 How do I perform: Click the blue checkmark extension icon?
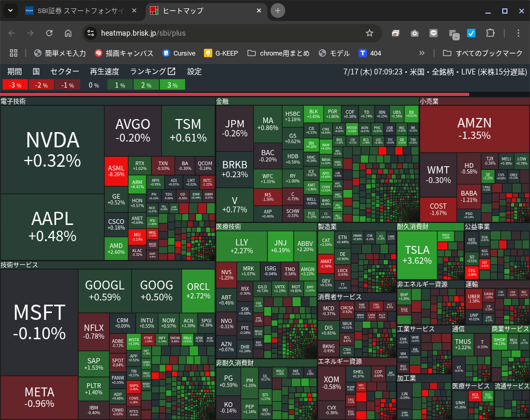click(471, 33)
